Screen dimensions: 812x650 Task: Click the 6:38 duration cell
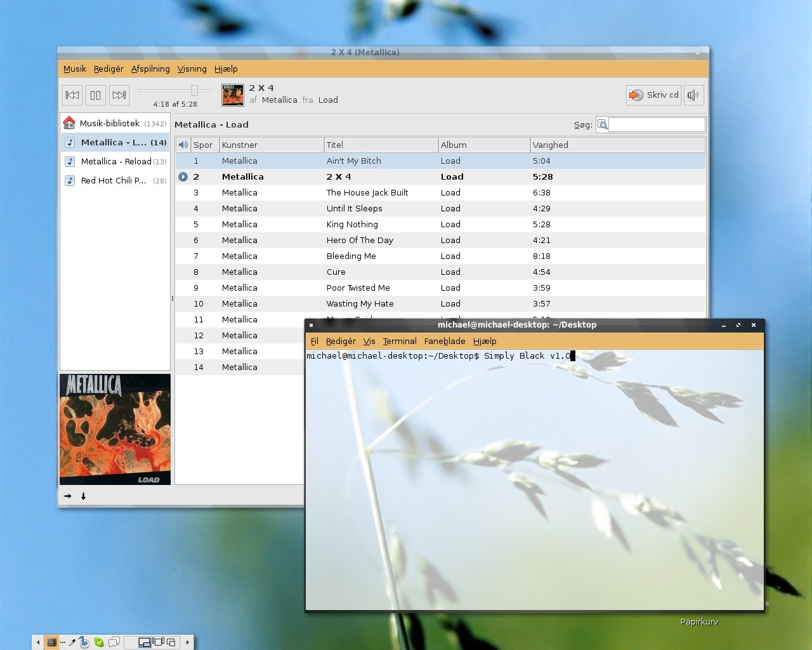click(x=542, y=193)
